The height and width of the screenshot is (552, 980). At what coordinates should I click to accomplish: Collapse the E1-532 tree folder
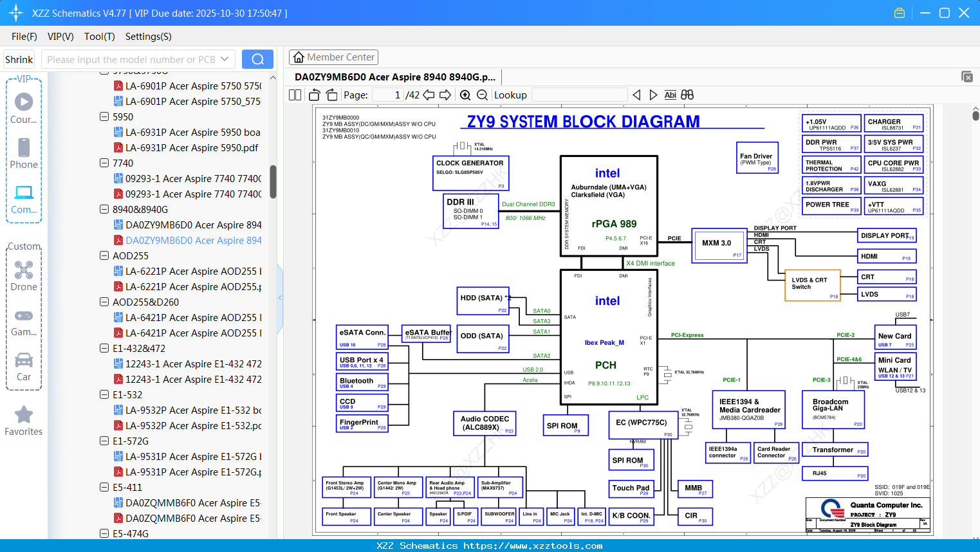tap(104, 394)
